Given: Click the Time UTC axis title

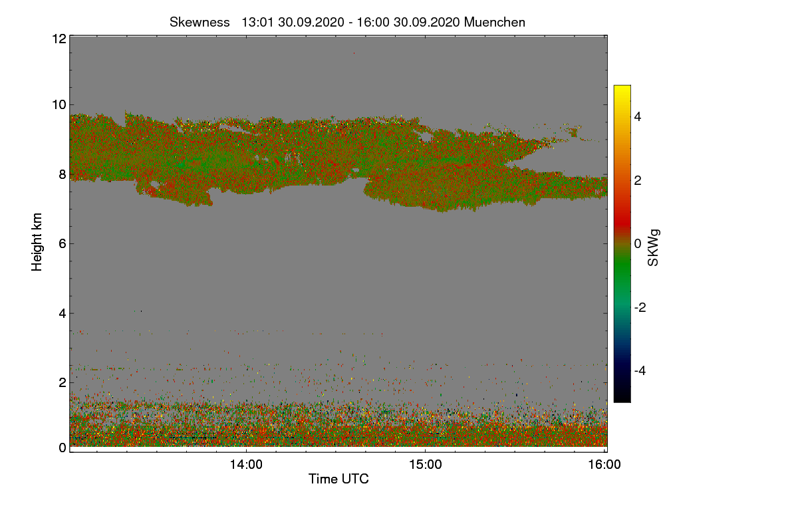Looking at the screenshot, I should [338, 479].
